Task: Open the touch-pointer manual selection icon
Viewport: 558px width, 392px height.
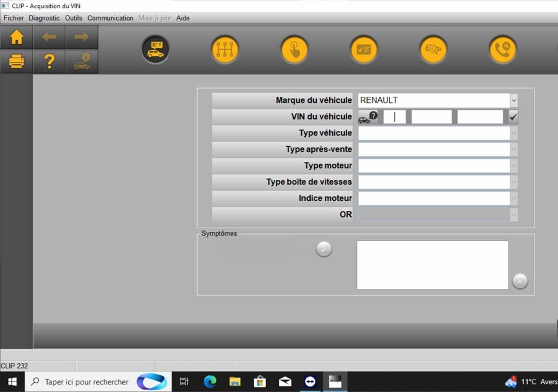Action: point(294,50)
